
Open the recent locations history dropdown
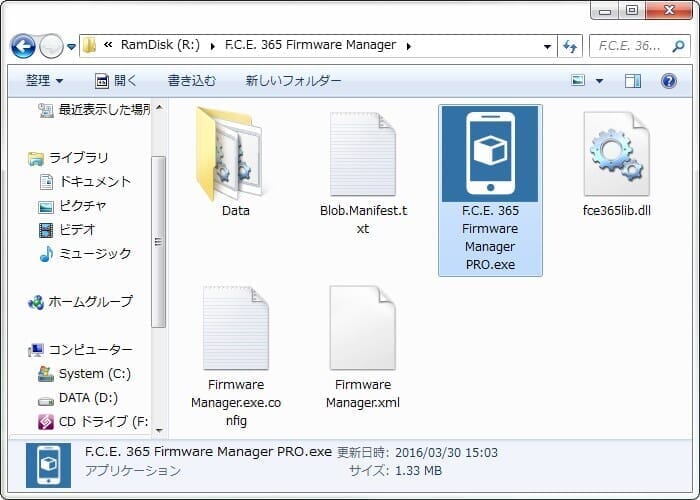(71, 46)
